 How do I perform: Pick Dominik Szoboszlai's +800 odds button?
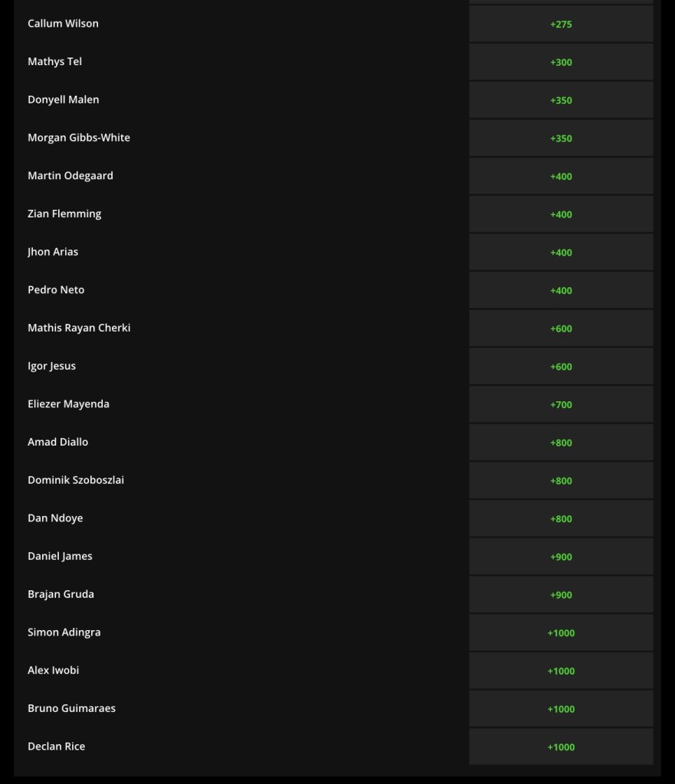point(561,481)
